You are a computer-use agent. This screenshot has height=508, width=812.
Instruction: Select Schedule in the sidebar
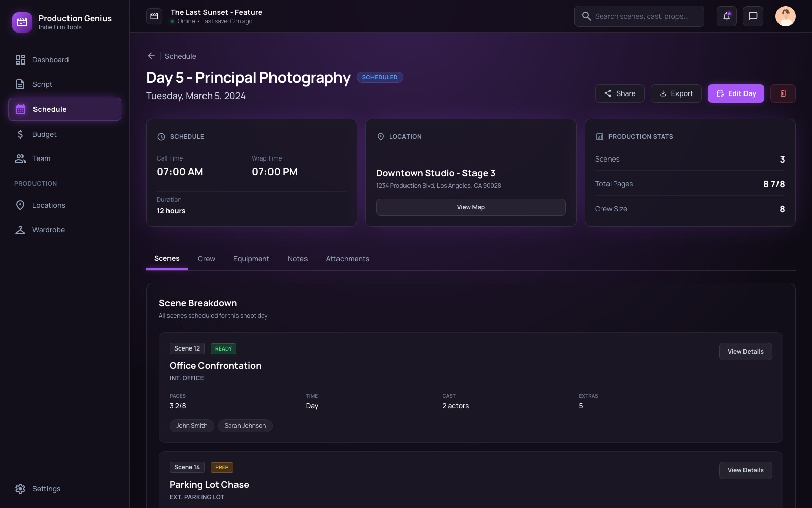pyautogui.click(x=64, y=109)
